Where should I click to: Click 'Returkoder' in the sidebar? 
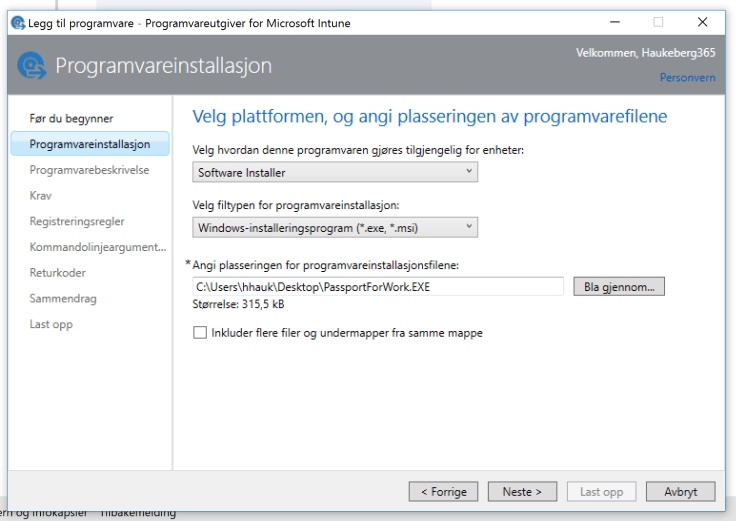point(58,272)
